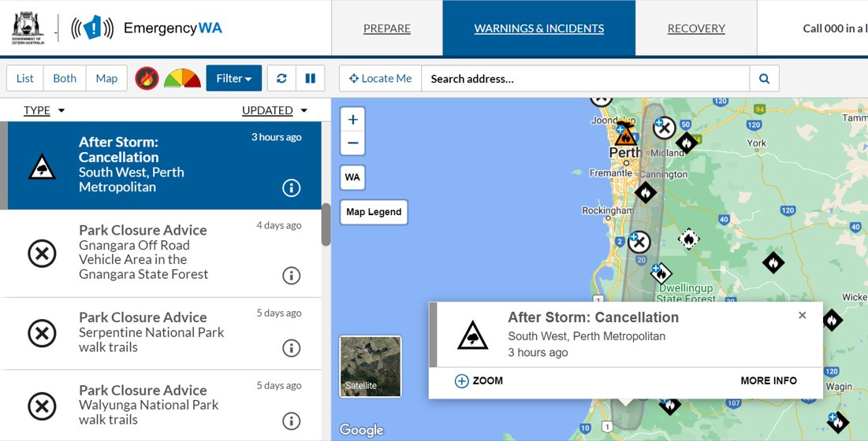This screenshot has width=868, height=441.
Task: Submit address search with magnifier icon
Action: [765, 79]
